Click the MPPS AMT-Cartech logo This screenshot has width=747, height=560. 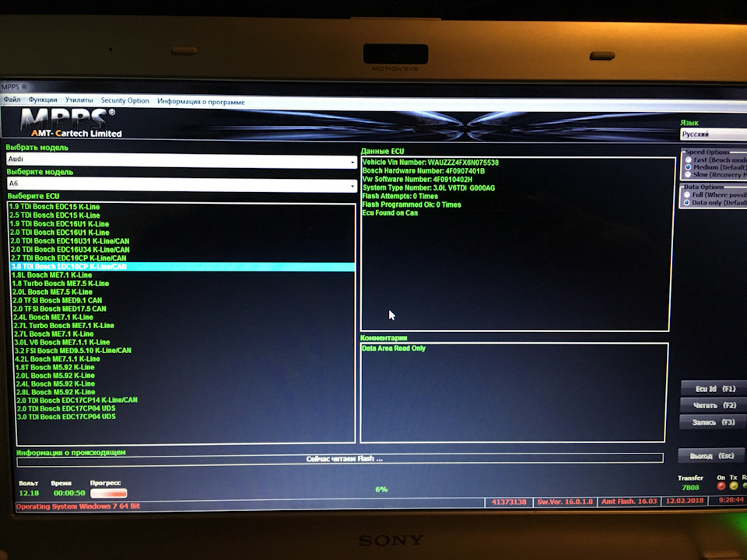72,124
